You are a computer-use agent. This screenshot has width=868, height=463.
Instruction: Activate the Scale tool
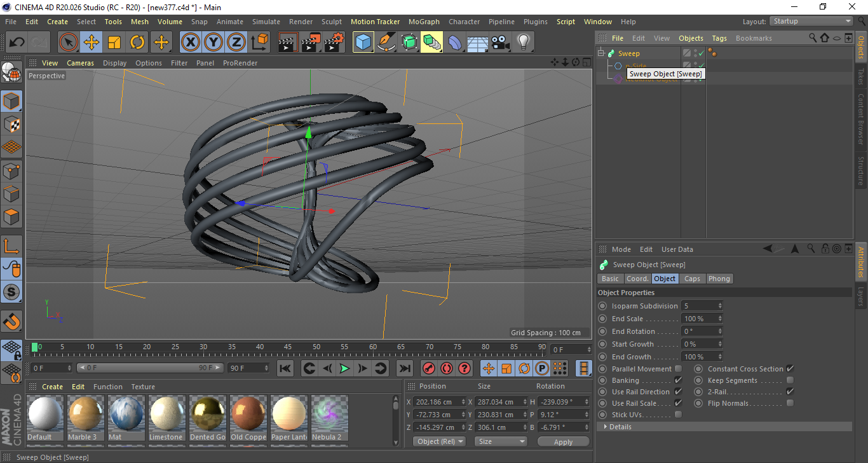[x=114, y=43]
